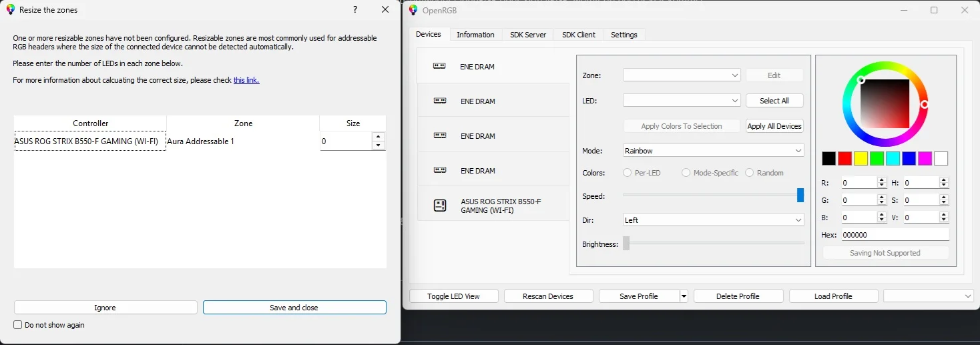Image resolution: width=980 pixels, height=345 pixels.
Task: Pick the green color swatch
Action: pos(877,159)
